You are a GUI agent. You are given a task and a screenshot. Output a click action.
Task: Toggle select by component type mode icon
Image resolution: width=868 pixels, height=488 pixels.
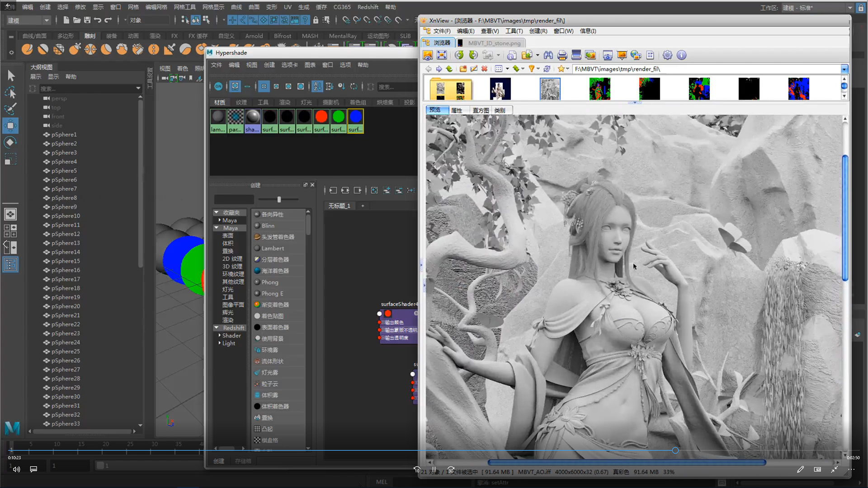[x=207, y=20]
